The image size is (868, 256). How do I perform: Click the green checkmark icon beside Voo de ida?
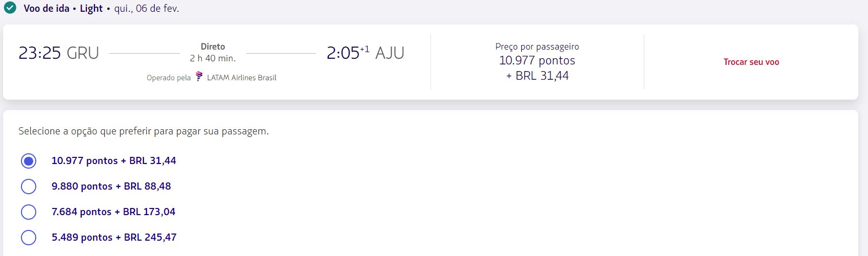click(10, 8)
